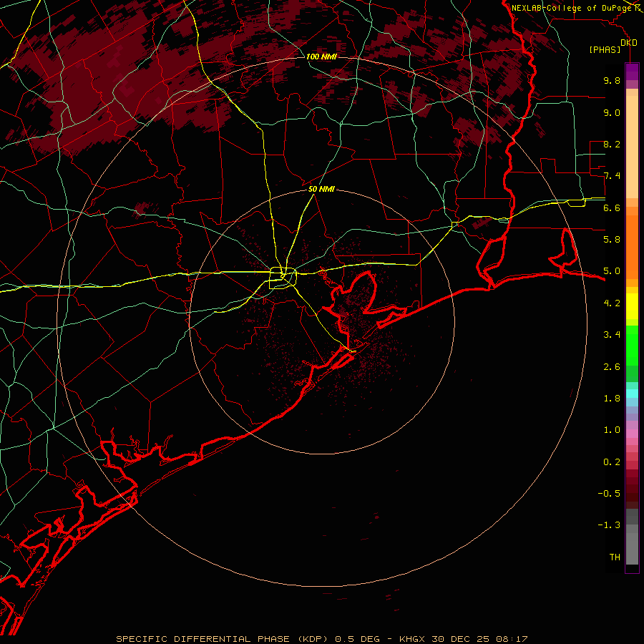Pick the bright green band of the color scale

[x=632, y=345]
